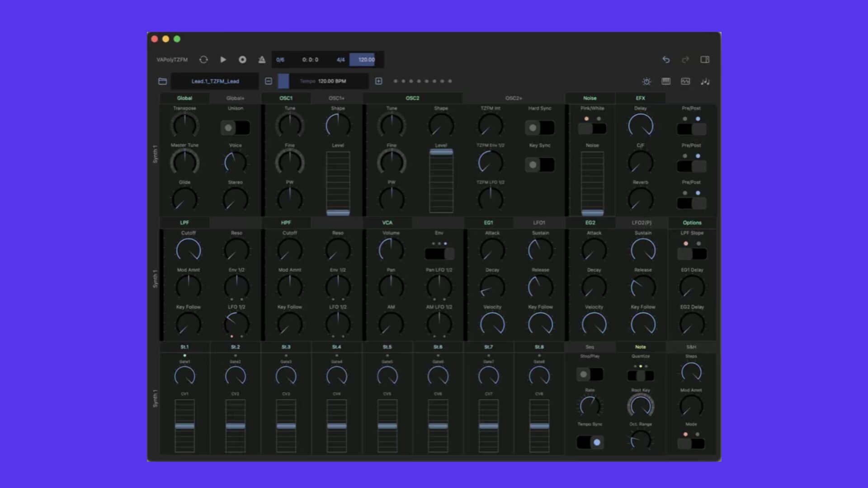Click the LPF Cutoff knob

click(x=188, y=250)
